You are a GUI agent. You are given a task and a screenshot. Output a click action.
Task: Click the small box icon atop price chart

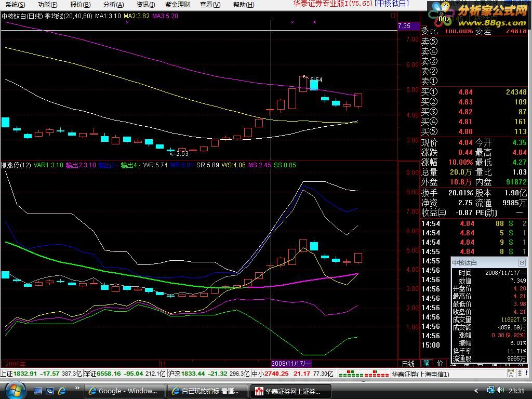point(394,15)
